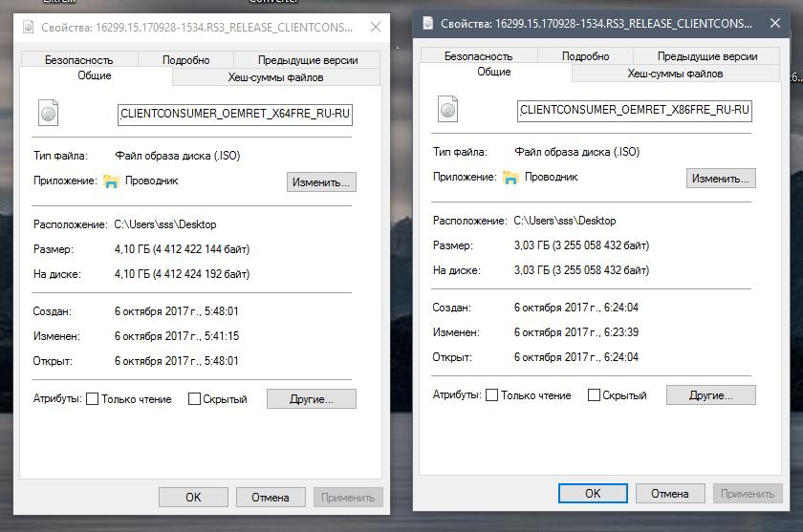Click Проводник folder icon in X86FRE properties
The image size is (803, 532).
point(510,177)
